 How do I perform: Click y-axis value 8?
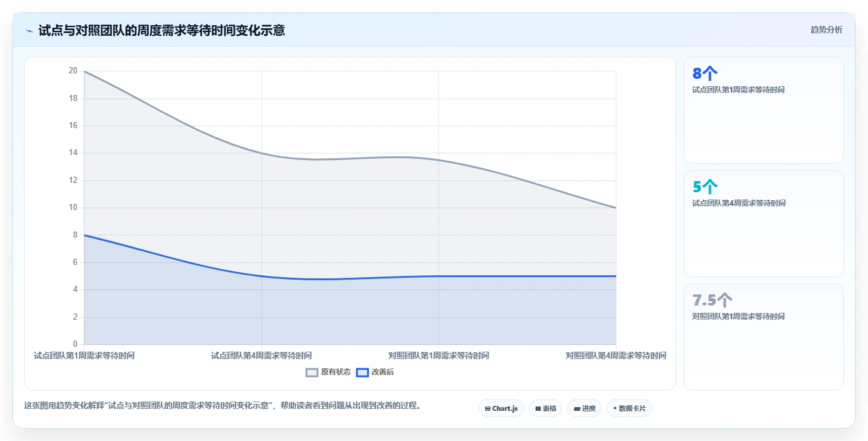[75, 235]
